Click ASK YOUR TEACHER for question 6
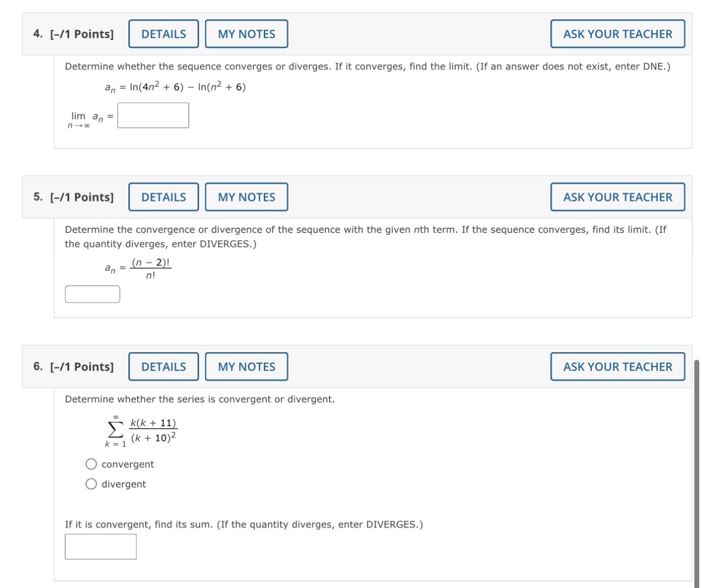 tap(618, 366)
